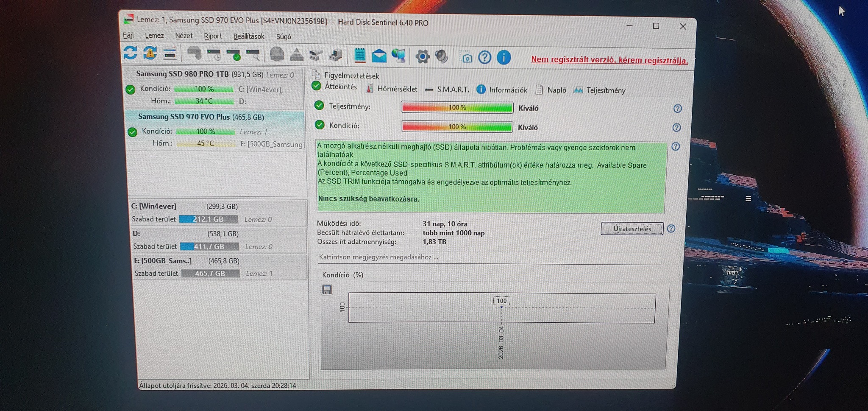Open the Beállítások menu
Image resolution: width=868 pixels, height=411 pixels.
click(x=249, y=36)
